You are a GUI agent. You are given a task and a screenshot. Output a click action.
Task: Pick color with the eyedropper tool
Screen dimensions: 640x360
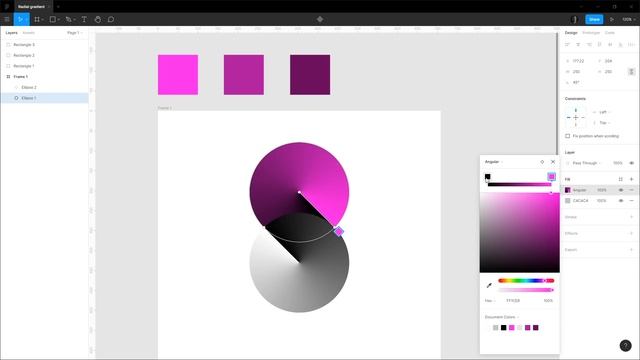coord(489,285)
